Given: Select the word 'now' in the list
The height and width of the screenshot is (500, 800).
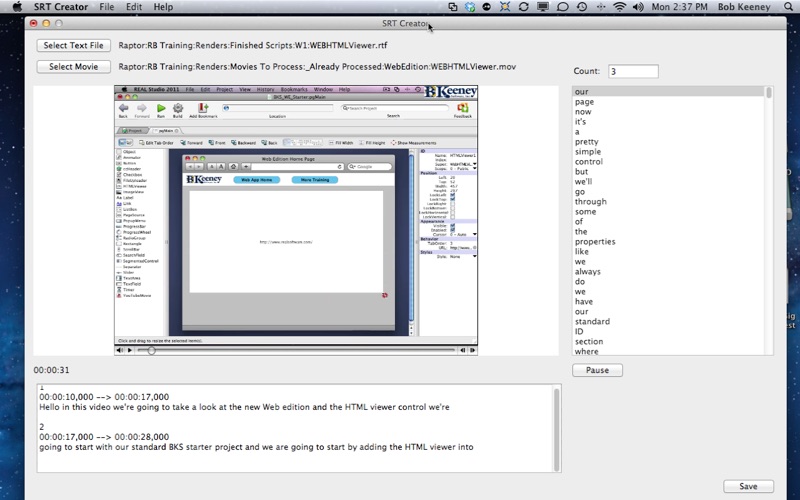Looking at the screenshot, I should [x=583, y=112].
